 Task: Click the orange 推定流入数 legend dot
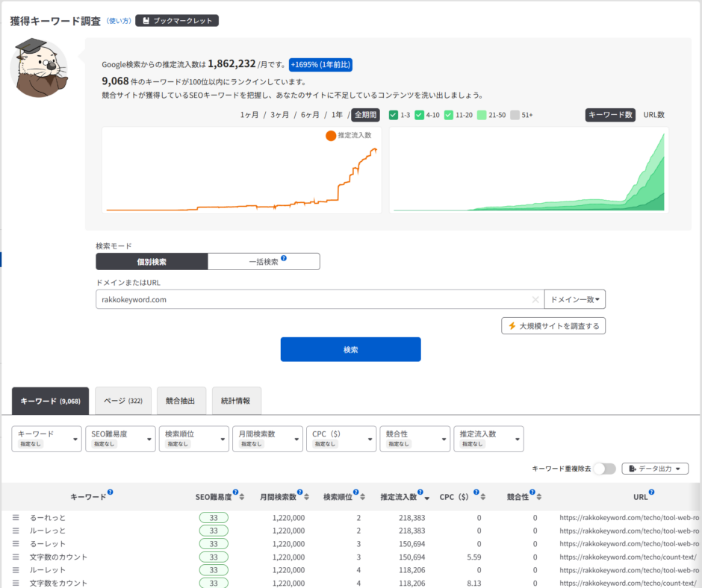pos(330,136)
